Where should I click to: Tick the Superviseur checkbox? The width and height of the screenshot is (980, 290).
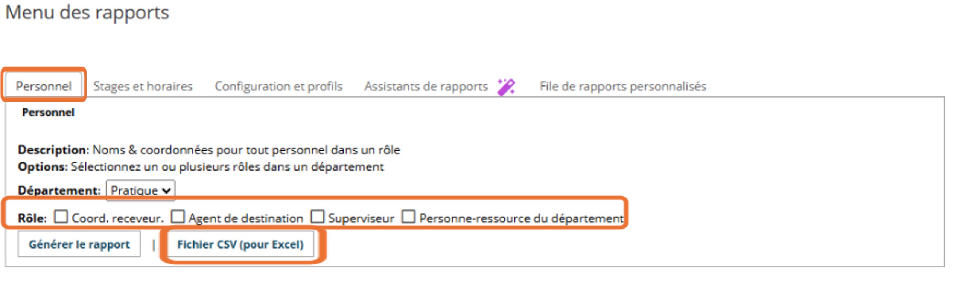(317, 217)
